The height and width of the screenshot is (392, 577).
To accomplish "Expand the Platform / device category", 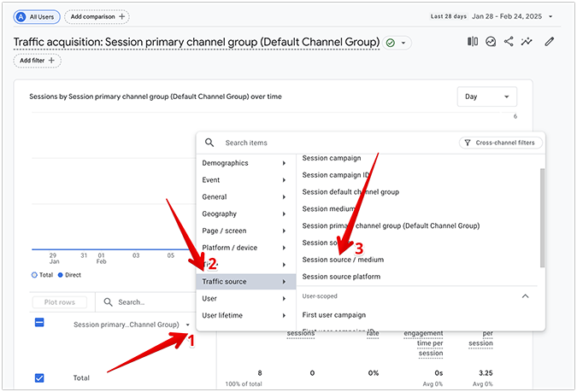I will pos(246,248).
